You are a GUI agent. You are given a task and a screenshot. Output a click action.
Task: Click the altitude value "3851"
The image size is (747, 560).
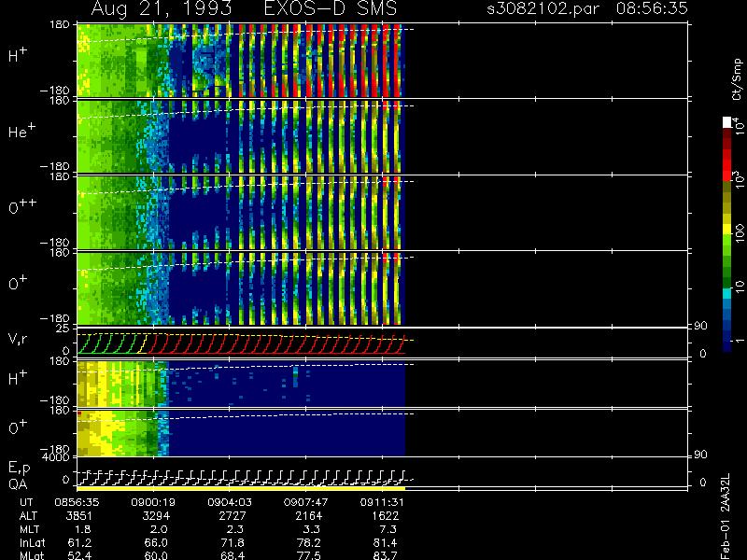pos(79,516)
